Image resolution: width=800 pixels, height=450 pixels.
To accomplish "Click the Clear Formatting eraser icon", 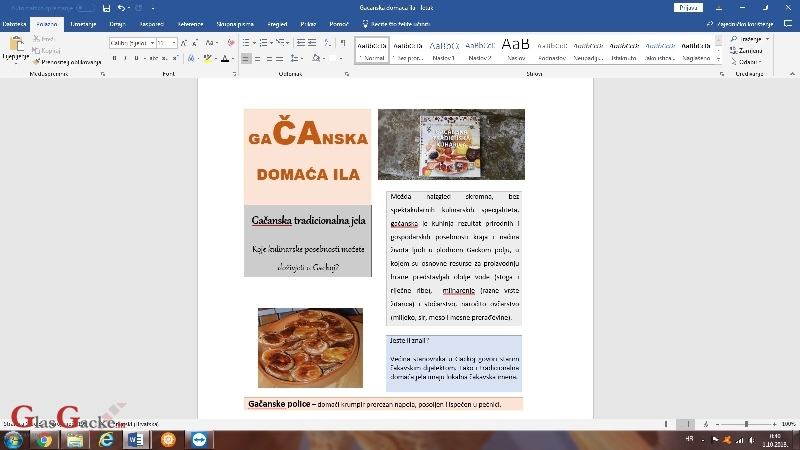I will click(x=231, y=42).
